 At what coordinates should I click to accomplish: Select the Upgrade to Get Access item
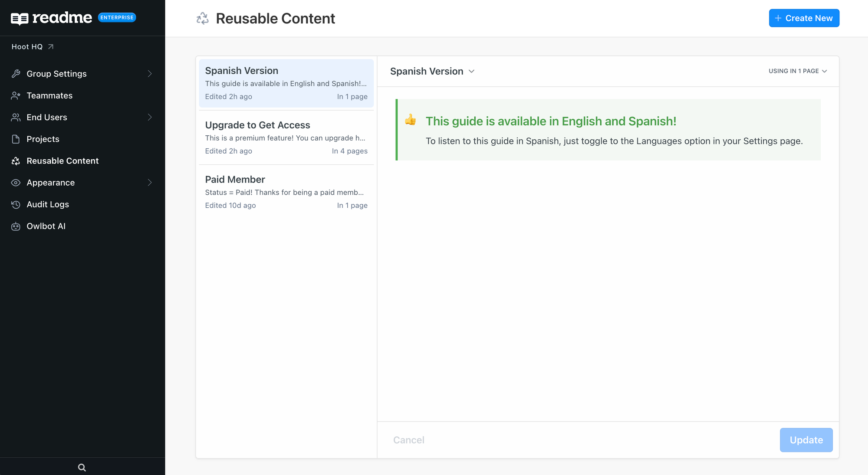point(286,138)
